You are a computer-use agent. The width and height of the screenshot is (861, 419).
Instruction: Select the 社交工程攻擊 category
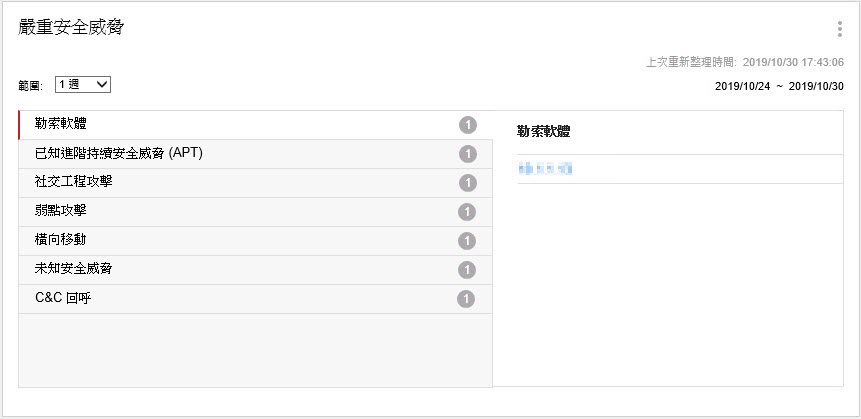[x=75, y=182]
